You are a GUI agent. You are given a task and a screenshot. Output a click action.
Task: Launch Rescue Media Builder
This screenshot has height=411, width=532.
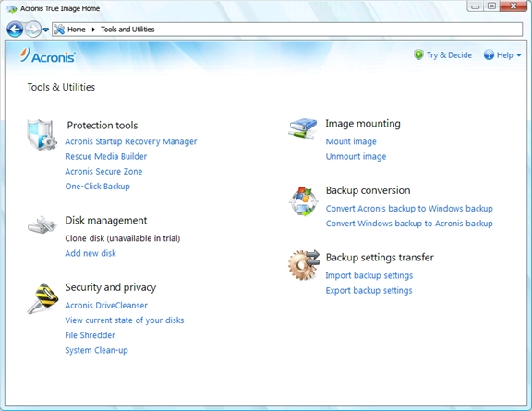pyautogui.click(x=106, y=156)
